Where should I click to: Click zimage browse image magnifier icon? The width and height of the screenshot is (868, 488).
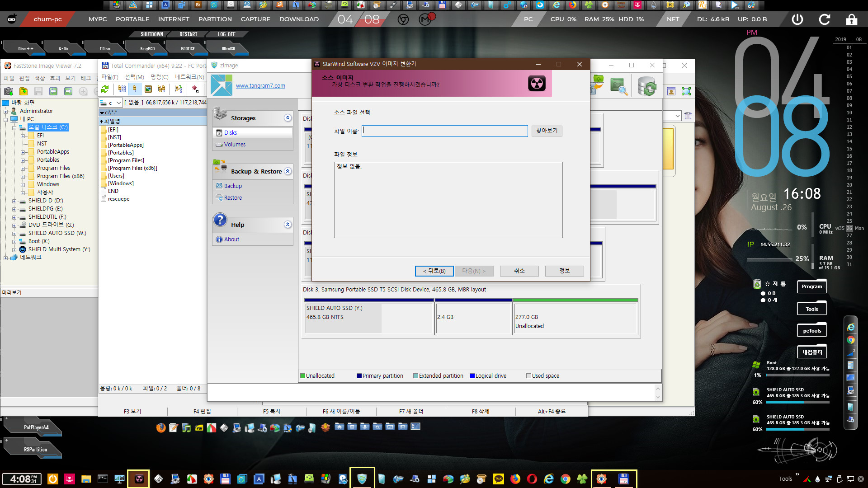tap(618, 86)
